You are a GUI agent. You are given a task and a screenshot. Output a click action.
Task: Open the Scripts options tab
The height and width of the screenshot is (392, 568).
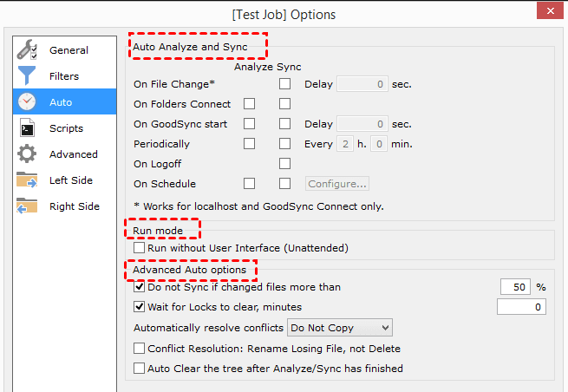pos(66,128)
